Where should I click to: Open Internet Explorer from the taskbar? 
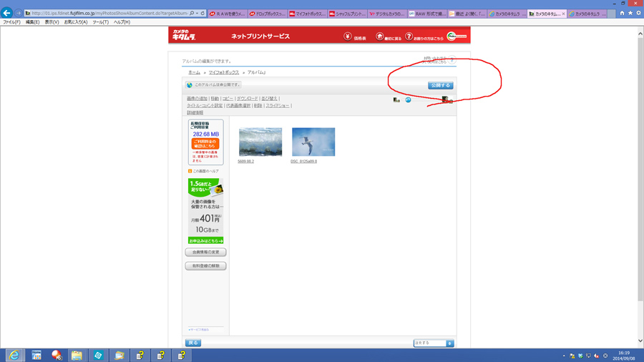click(14, 355)
